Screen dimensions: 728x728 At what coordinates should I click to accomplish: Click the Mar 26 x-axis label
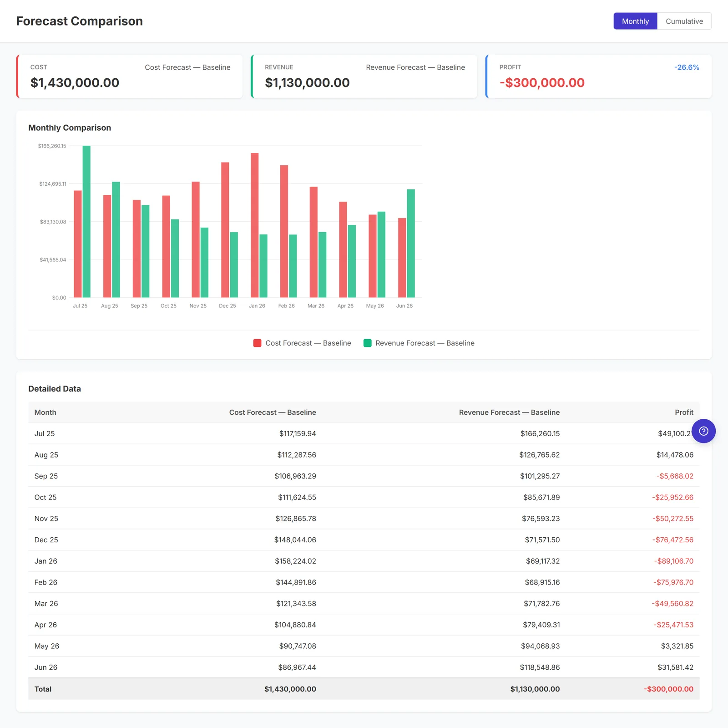tap(316, 305)
